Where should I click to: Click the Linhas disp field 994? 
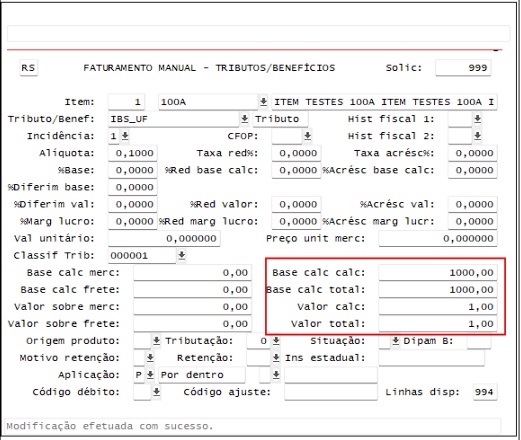pos(485,392)
